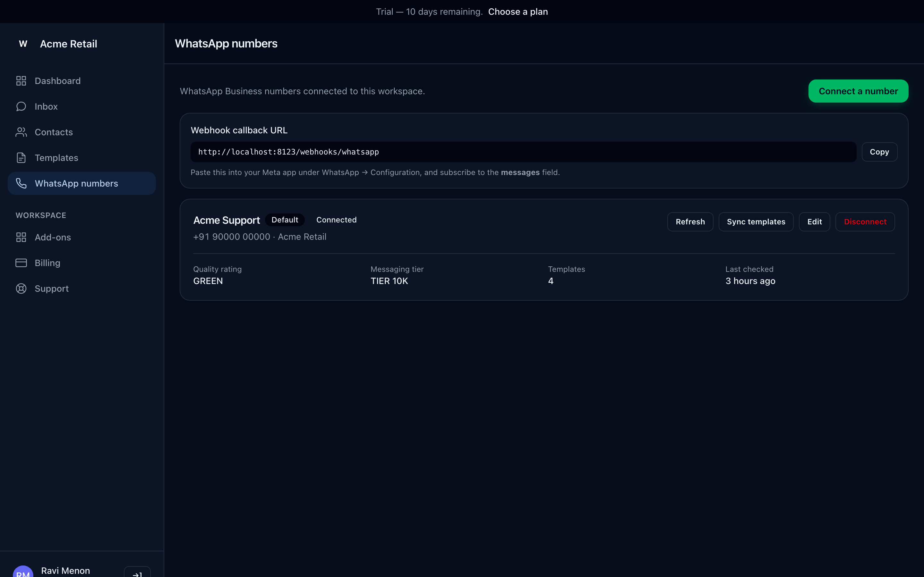Click the Inbox chat bubble icon
924x577 pixels.
tap(21, 106)
